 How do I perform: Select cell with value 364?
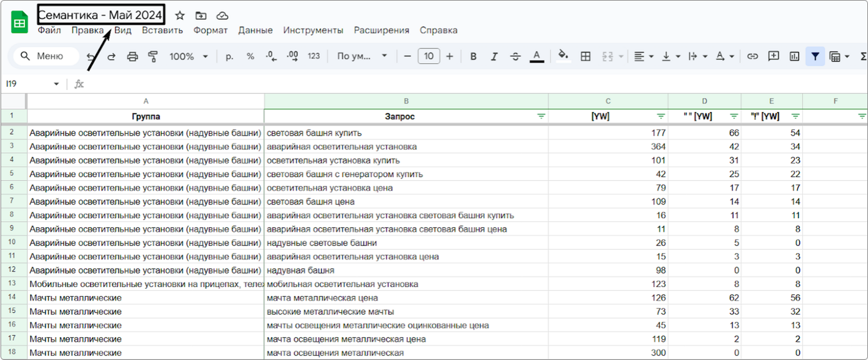pos(608,146)
